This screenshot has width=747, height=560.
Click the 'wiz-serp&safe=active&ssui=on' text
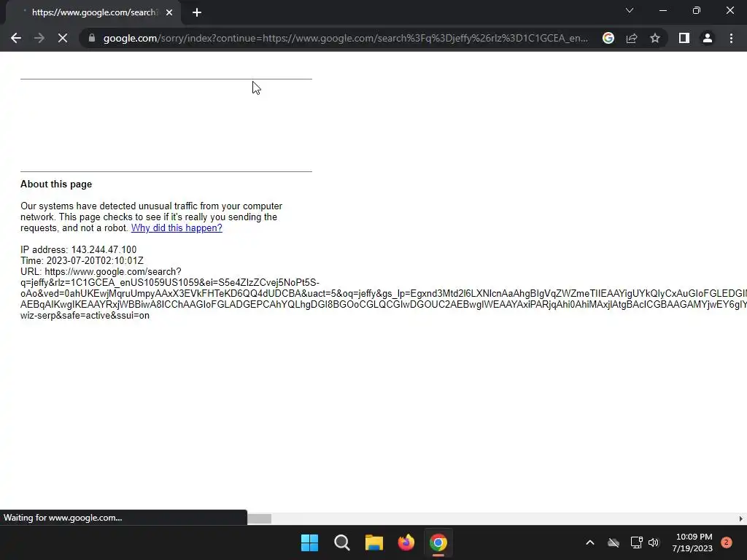click(x=85, y=315)
